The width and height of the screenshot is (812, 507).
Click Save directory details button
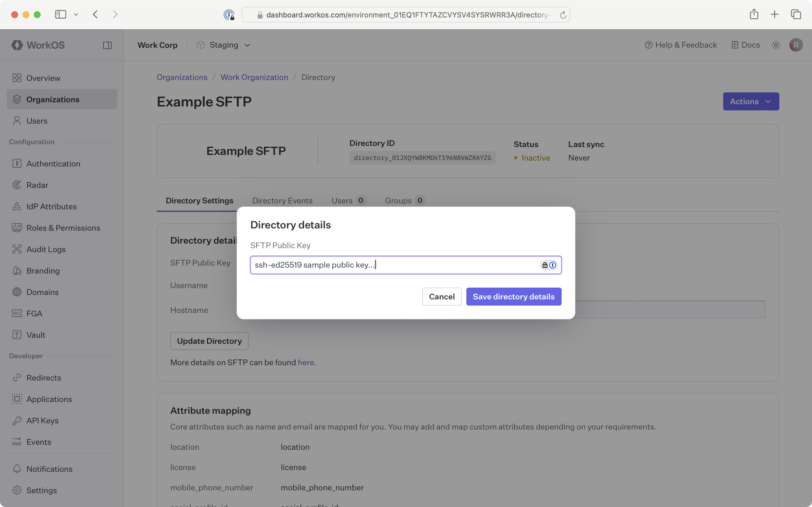pos(513,296)
